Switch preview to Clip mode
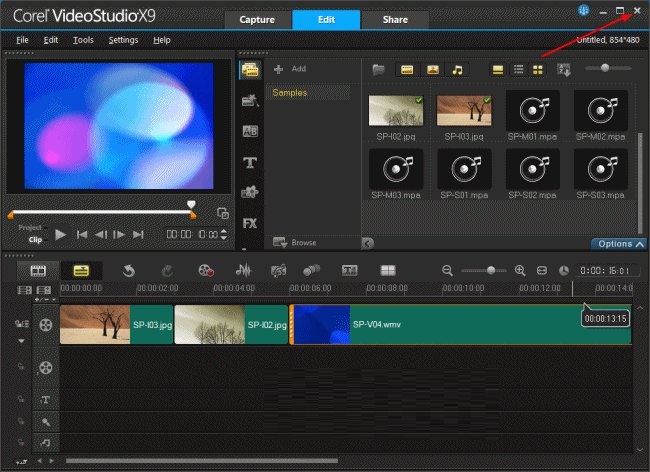The height and width of the screenshot is (472, 650). [x=35, y=240]
